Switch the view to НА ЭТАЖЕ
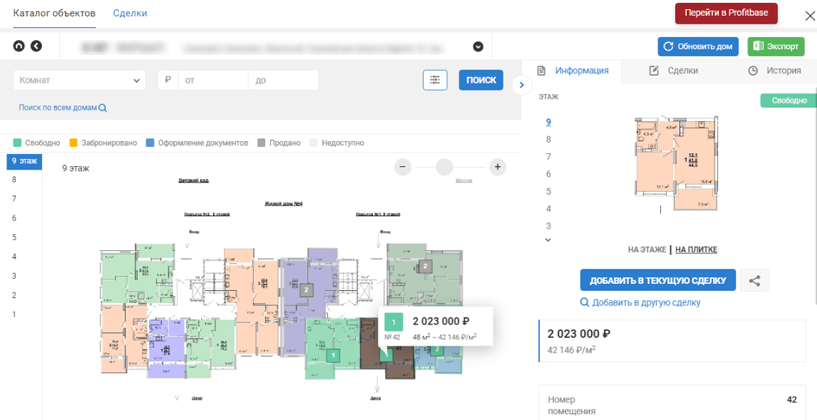 (x=647, y=250)
